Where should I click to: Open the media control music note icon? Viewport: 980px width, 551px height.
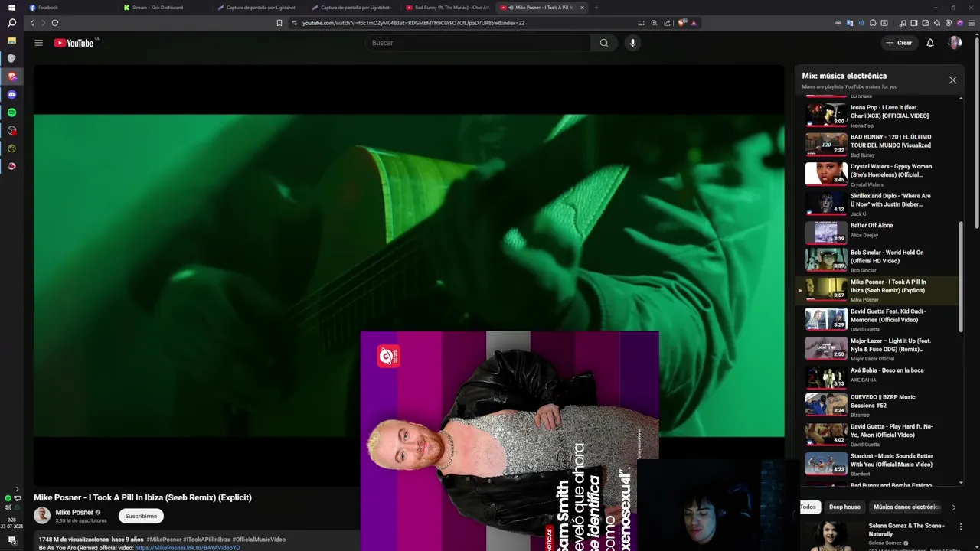pos(903,23)
